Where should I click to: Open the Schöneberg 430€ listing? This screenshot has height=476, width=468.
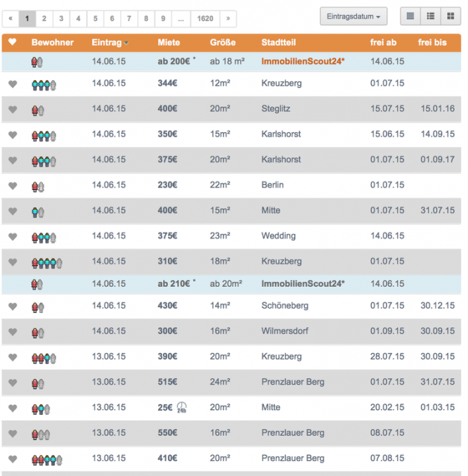(x=283, y=306)
